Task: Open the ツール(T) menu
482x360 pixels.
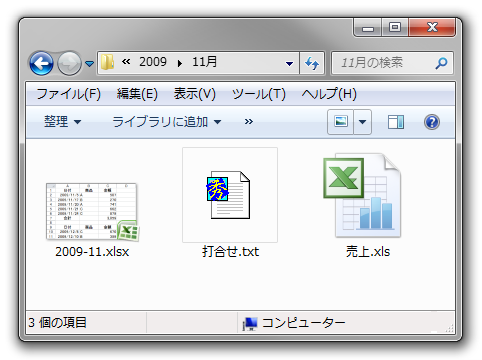Action: pyautogui.click(x=259, y=94)
